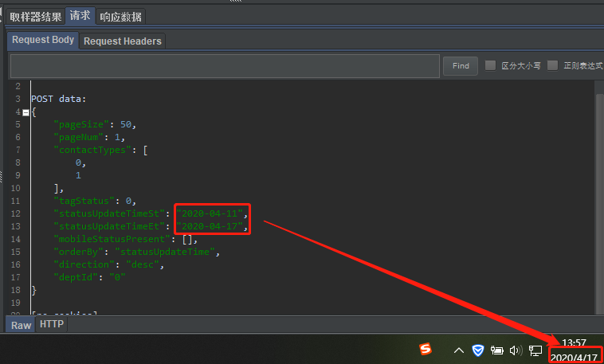Open the 取样器结果 tab
The width and height of the screenshot is (604, 364).
35,17
